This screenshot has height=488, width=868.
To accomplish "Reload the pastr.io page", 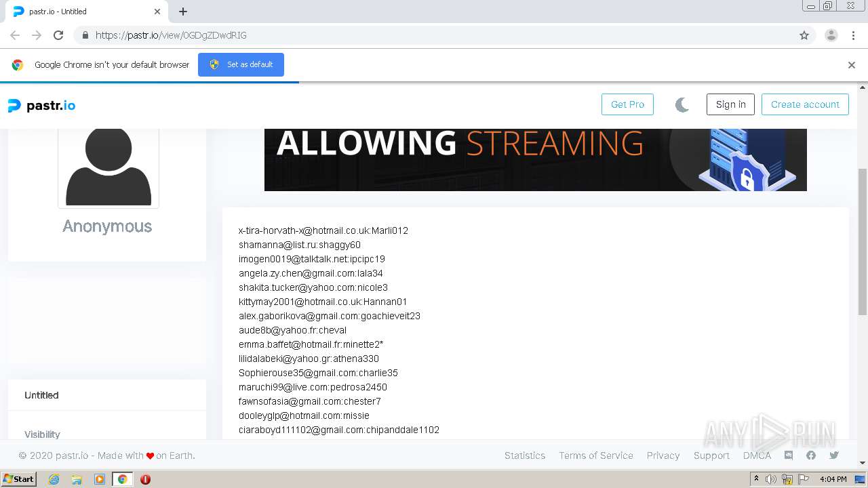I will click(x=58, y=35).
